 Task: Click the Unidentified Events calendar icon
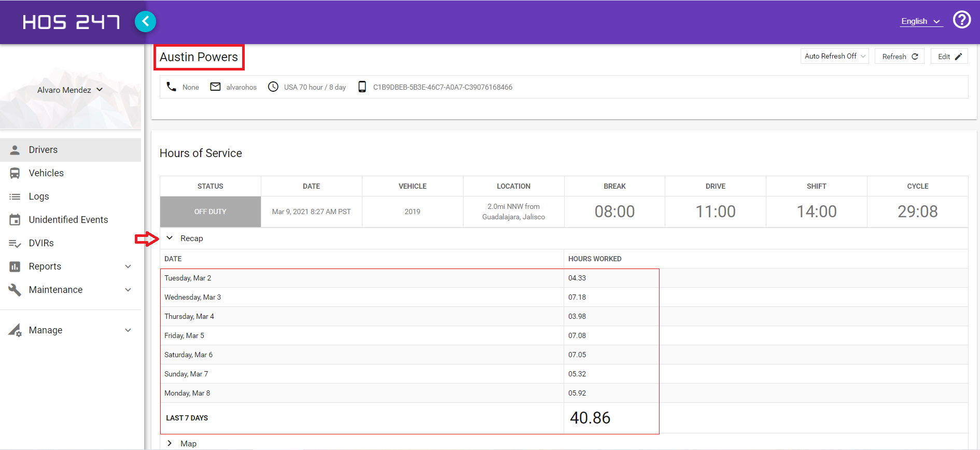point(15,220)
